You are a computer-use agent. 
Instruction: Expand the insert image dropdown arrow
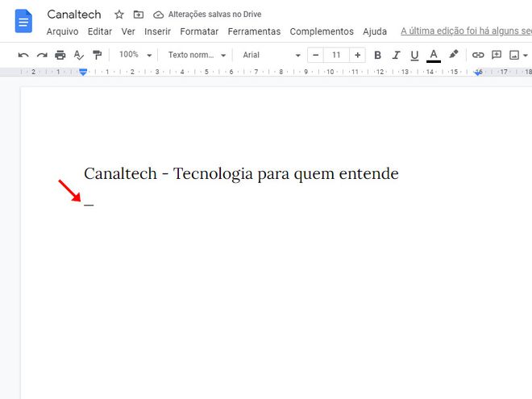pyautogui.click(x=526, y=56)
